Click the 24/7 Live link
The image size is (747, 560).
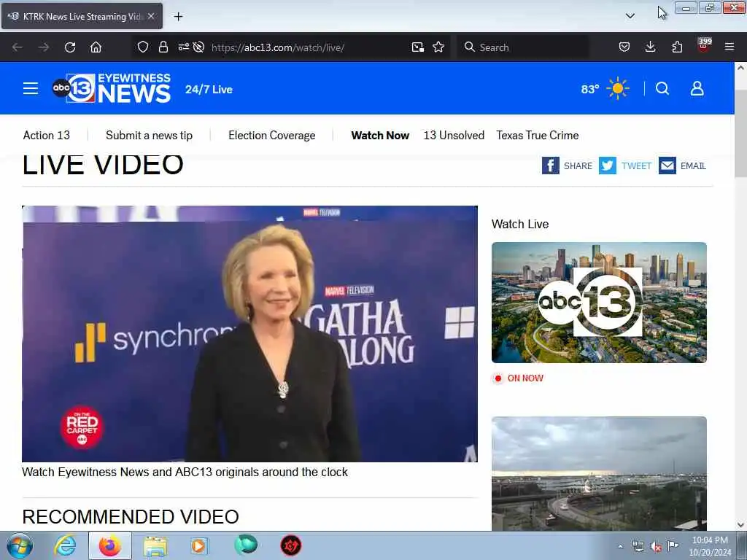click(x=209, y=90)
